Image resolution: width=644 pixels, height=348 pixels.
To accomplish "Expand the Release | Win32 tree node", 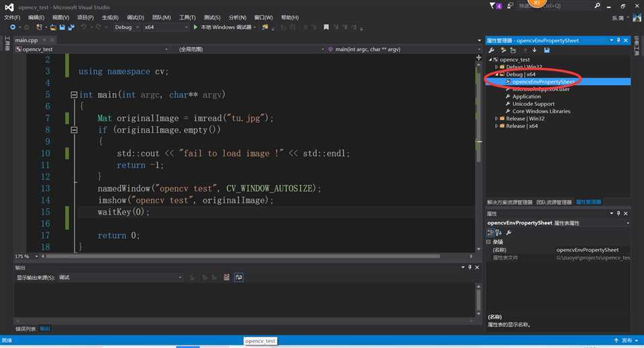I will coord(497,119).
